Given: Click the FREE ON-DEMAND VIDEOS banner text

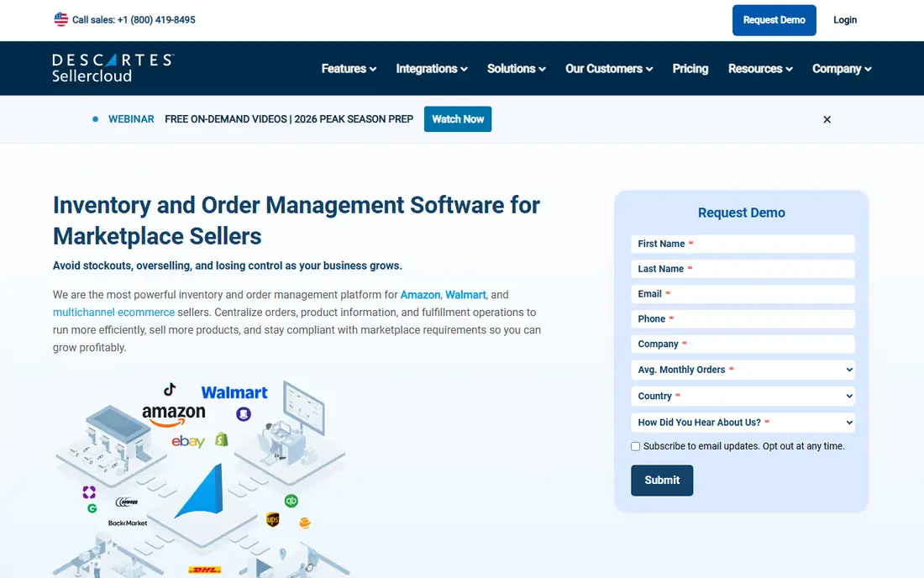Looking at the screenshot, I should pyautogui.click(x=289, y=119).
